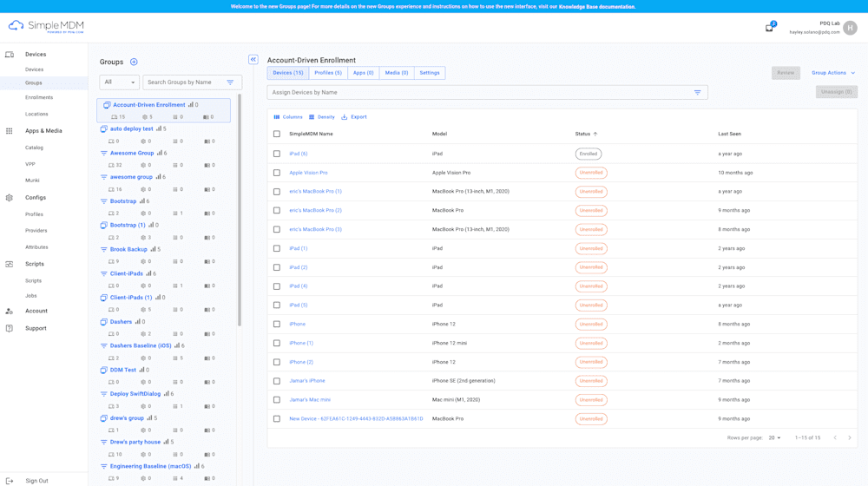Click the Unassign (0) button
The image size is (868, 486).
837,92
